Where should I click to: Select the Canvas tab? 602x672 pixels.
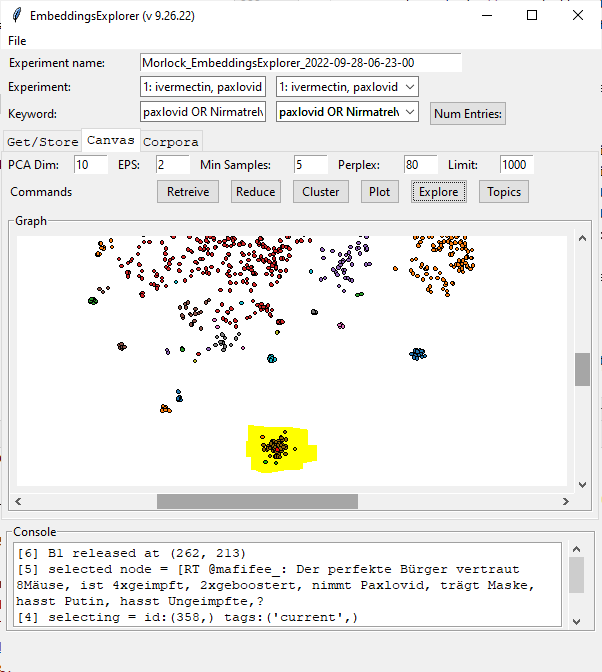click(110, 139)
